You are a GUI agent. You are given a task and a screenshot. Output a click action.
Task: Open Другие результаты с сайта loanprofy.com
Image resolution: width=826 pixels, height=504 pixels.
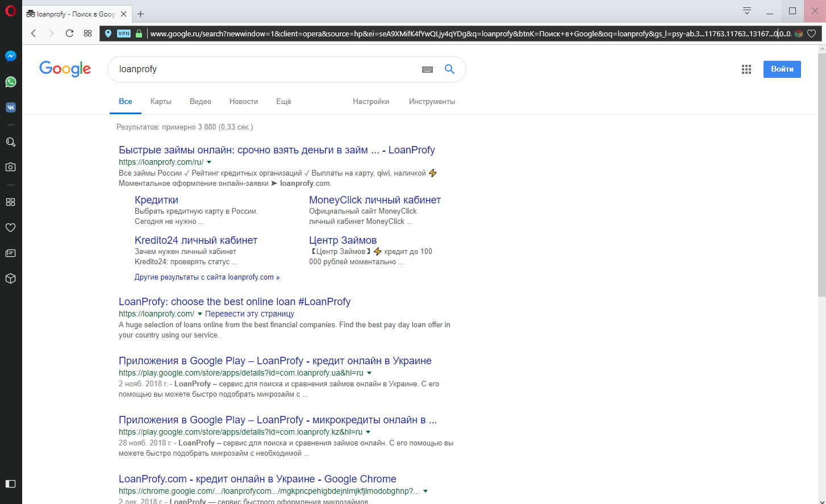[207, 277]
